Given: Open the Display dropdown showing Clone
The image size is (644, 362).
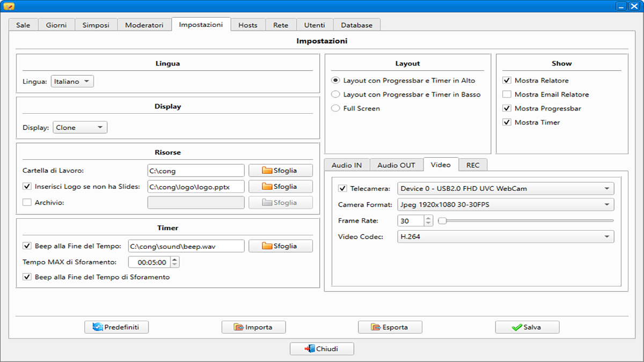Looking at the screenshot, I should pyautogui.click(x=80, y=128).
